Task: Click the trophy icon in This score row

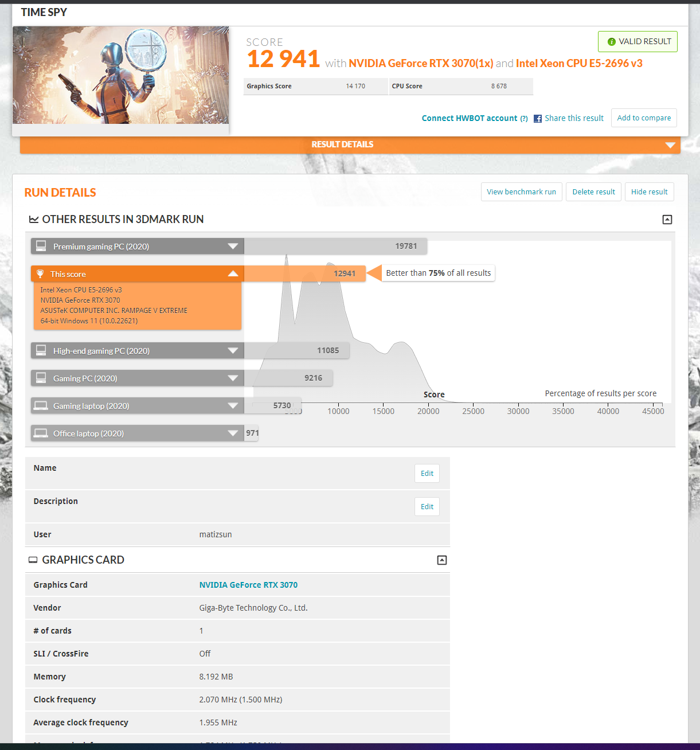Action: coord(40,274)
